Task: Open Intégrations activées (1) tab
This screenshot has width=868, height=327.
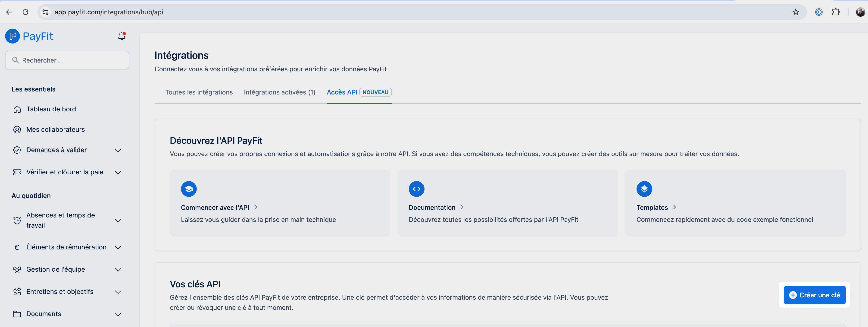Action: pyautogui.click(x=279, y=92)
